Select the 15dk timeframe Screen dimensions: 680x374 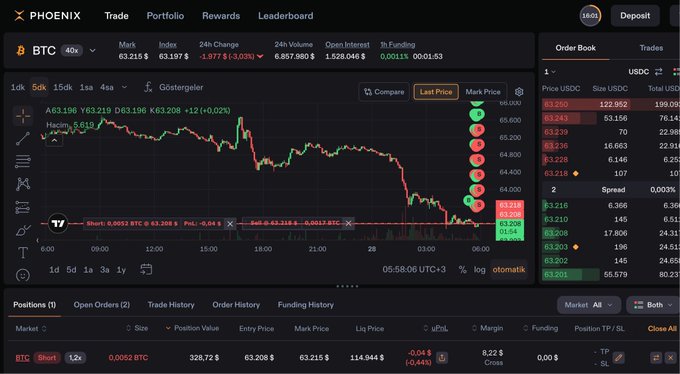[63, 87]
